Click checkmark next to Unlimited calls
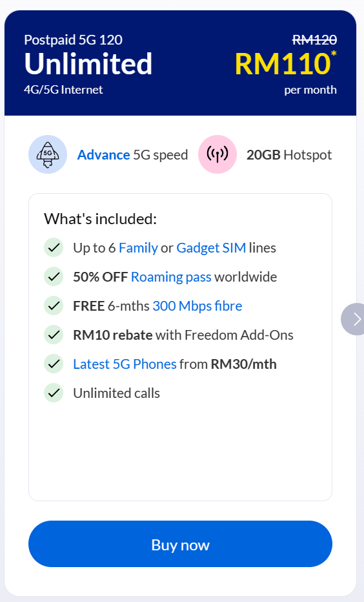The height and width of the screenshot is (602, 364). coord(54,393)
